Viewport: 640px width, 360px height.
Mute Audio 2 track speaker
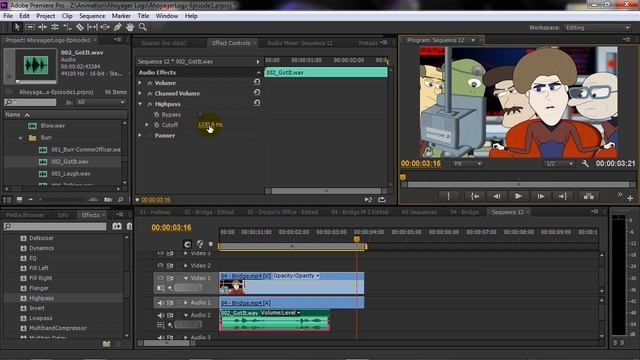pos(160,315)
